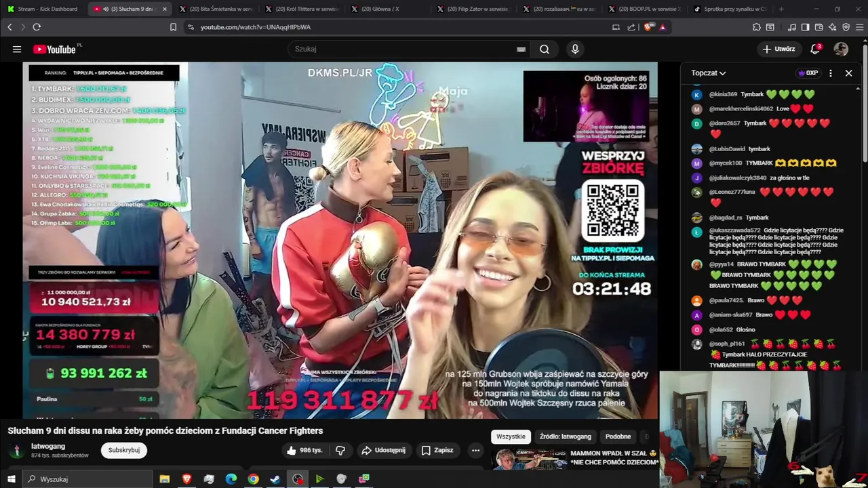The width and height of the screenshot is (868, 488).
Task: Open the YouTube hamburger guide menu
Action: coord(17,49)
